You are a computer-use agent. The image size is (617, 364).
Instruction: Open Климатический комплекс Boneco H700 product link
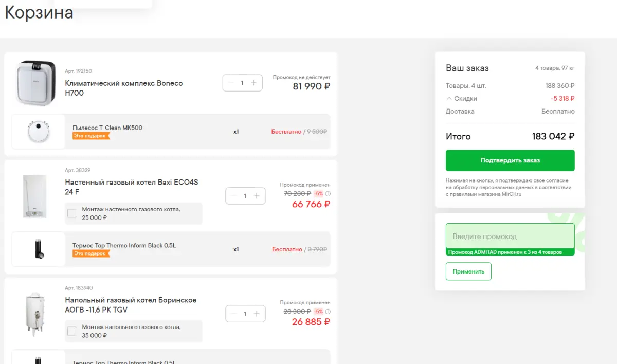coord(124,88)
